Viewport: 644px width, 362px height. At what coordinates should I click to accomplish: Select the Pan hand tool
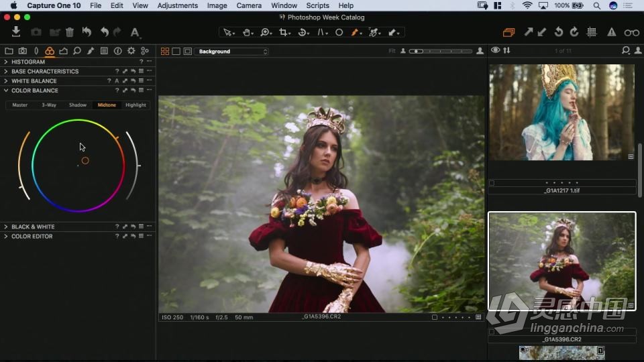tap(248, 32)
